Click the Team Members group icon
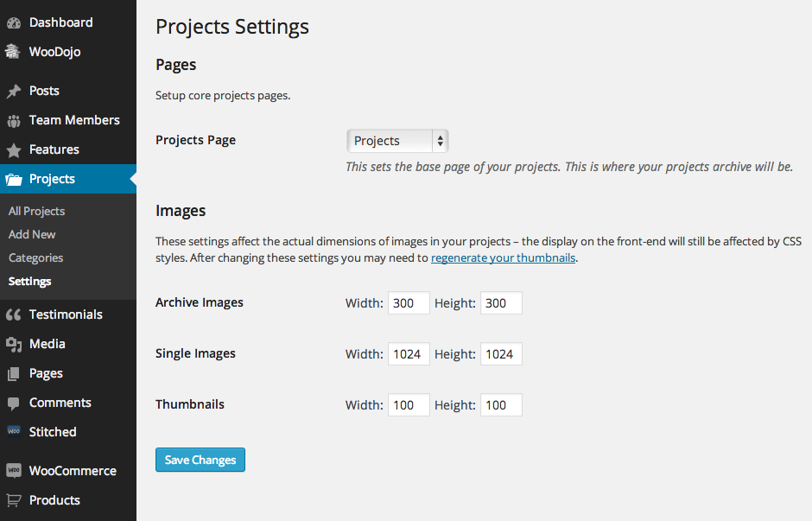This screenshot has height=521, width=812. (x=14, y=120)
